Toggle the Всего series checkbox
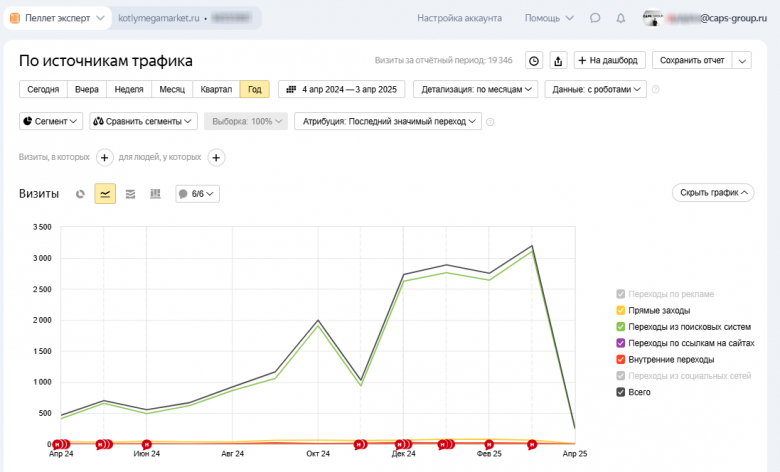780x472 pixels. pos(621,392)
